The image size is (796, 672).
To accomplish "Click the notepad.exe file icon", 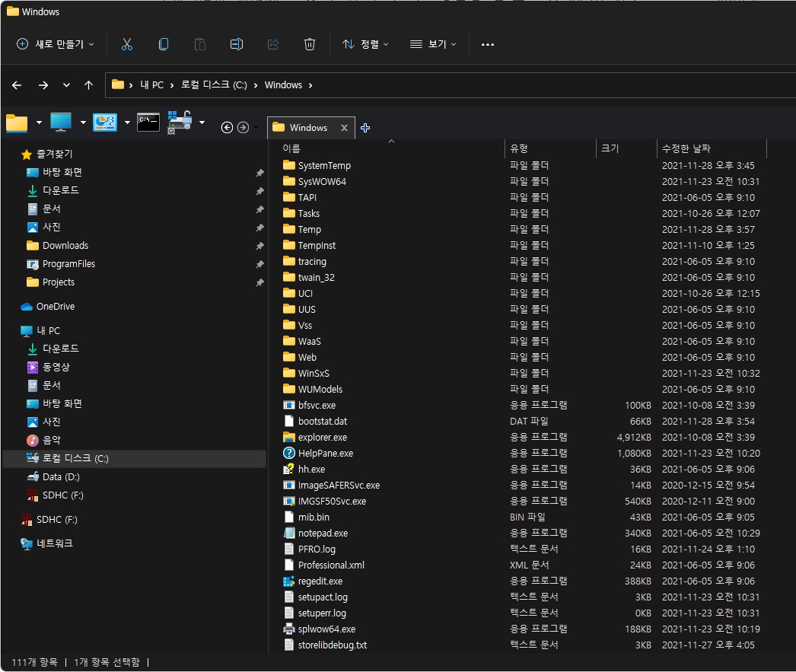I will point(289,533).
